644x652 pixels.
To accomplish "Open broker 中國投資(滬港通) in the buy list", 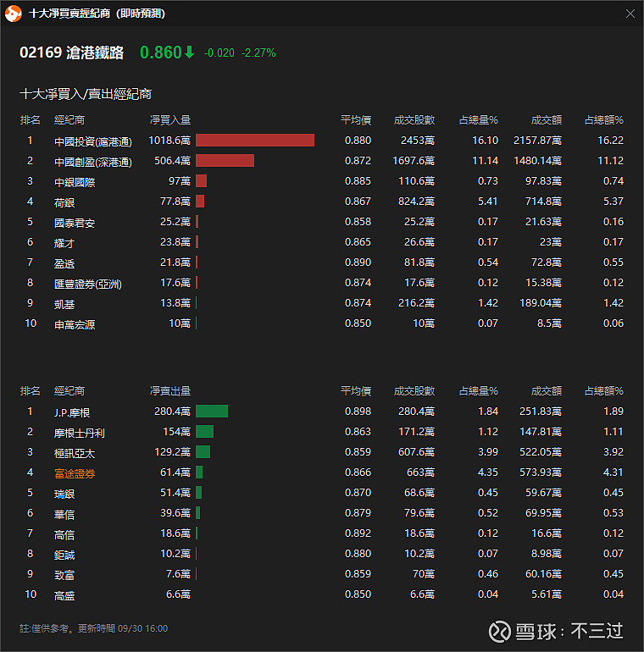I will [93, 141].
